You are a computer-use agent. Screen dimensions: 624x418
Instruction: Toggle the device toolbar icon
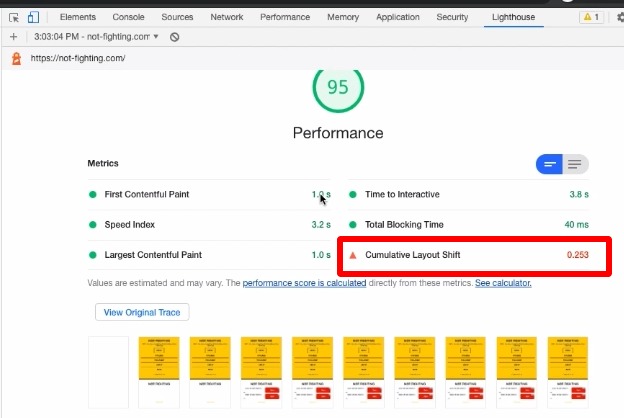click(33, 17)
